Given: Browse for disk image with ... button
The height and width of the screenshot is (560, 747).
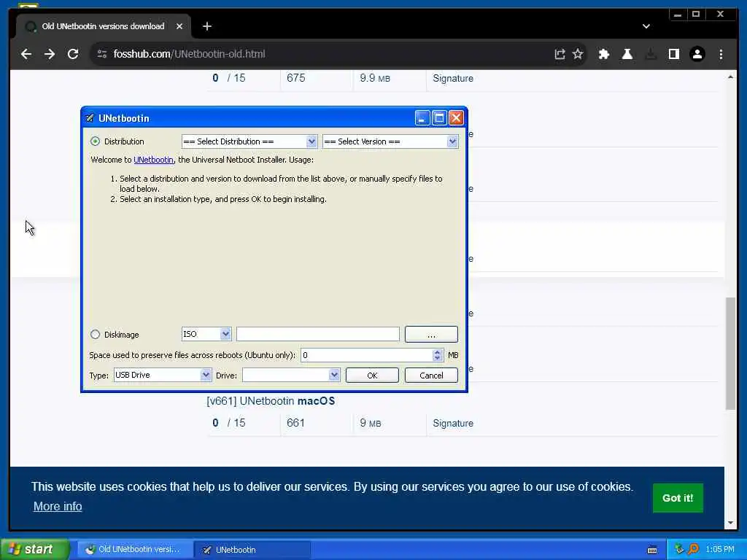Looking at the screenshot, I should [x=431, y=334].
